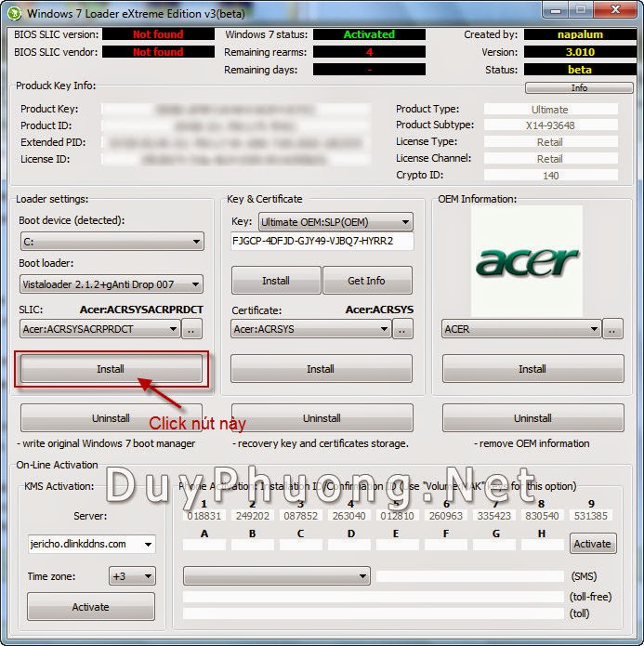
Task: Click the Get Info button
Action: coord(367,280)
